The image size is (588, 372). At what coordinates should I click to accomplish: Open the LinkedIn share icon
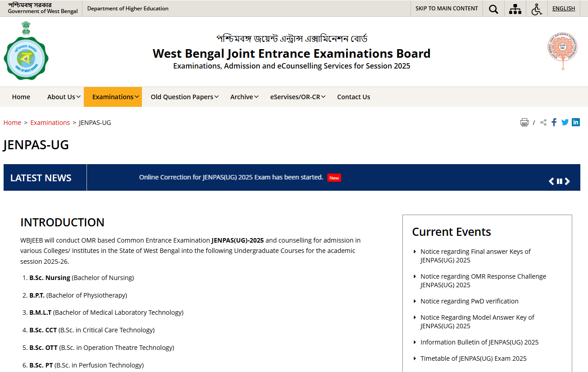click(575, 122)
